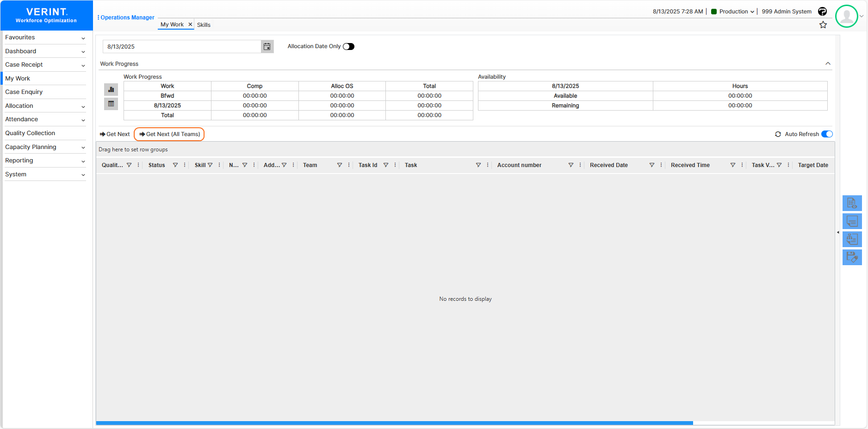Toggle the Allocation Date Only switch

point(348,46)
